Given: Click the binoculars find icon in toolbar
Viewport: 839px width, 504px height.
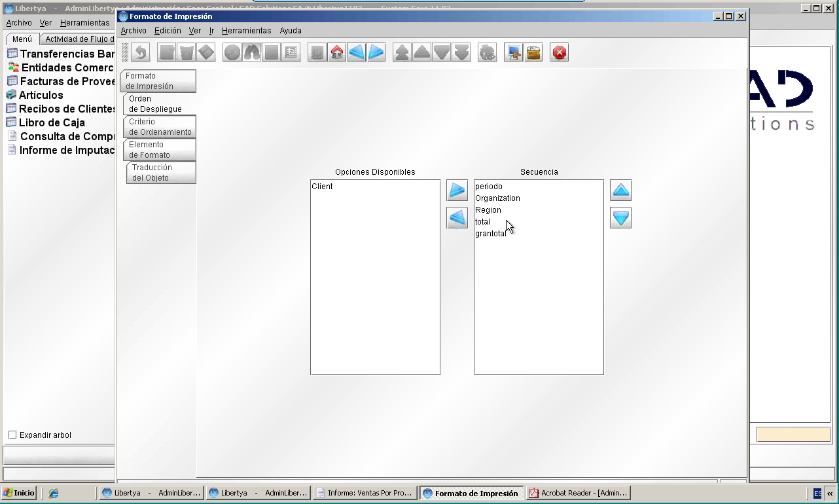Looking at the screenshot, I should (x=252, y=52).
